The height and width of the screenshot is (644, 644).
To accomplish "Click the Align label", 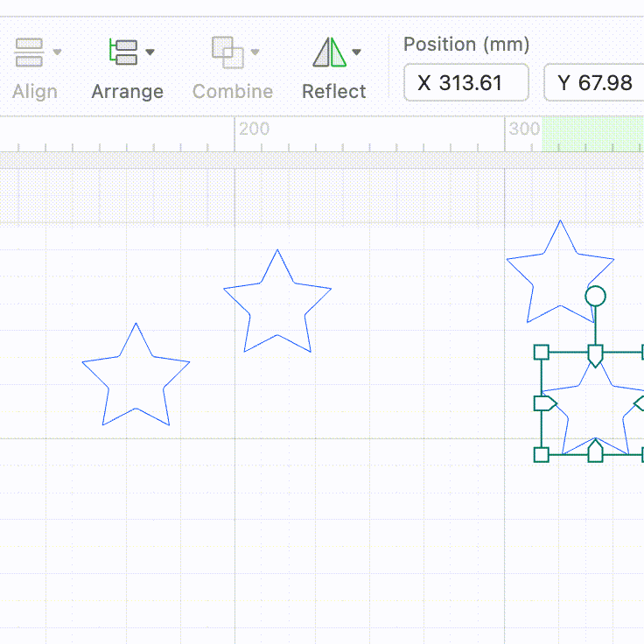I will click(35, 91).
